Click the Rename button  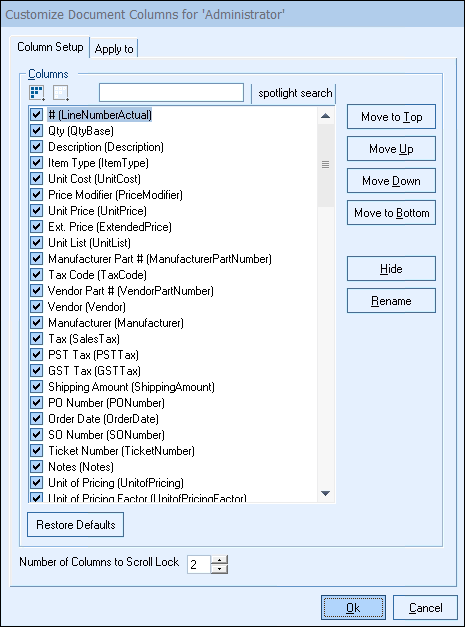(391, 301)
